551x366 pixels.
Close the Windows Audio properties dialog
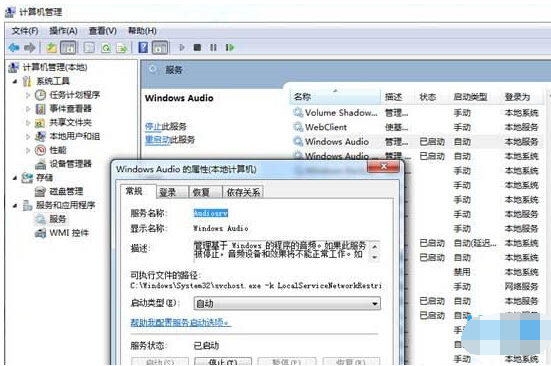pos(383,166)
